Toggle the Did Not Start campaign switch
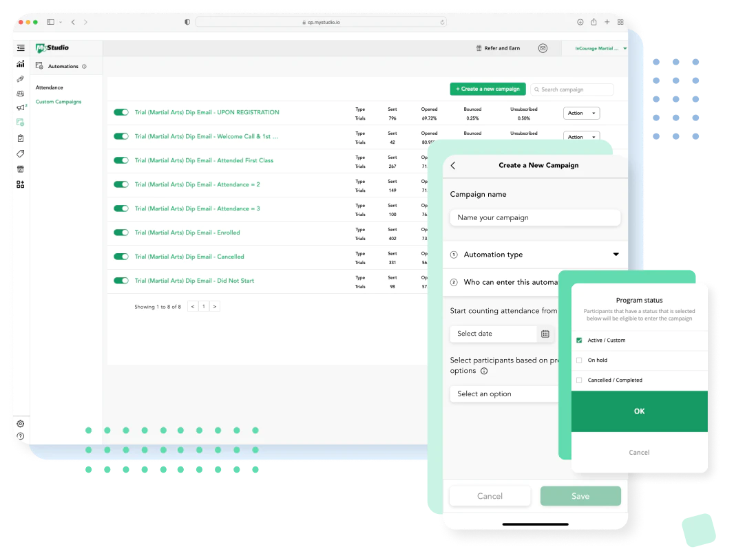The width and height of the screenshot is (734, 560). [x=121, y=281]
